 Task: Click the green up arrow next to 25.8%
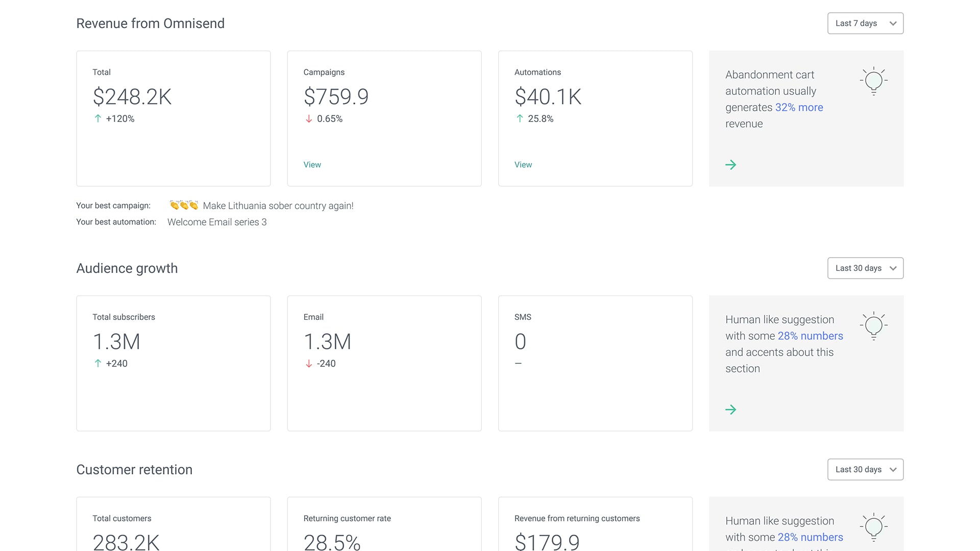520,118
